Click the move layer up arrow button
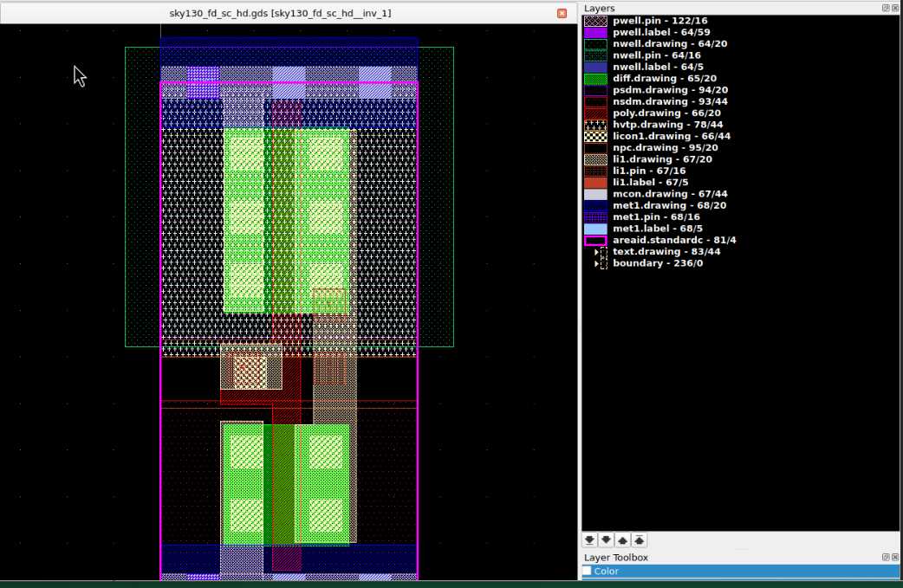The height and width of the screenshot is (588, 903). tap(622, 540)
